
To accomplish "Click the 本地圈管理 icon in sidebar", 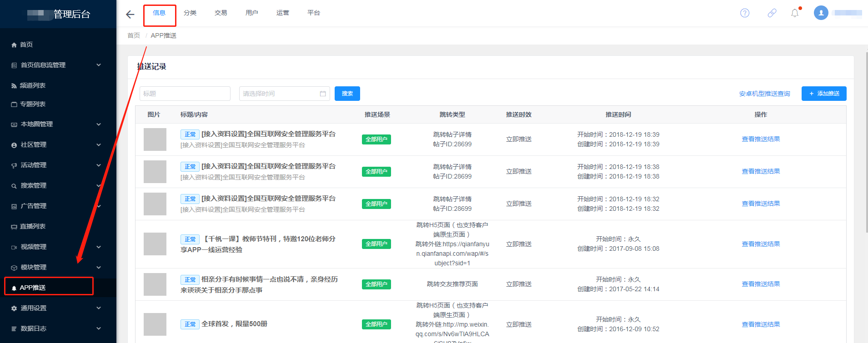I will 14,124.
